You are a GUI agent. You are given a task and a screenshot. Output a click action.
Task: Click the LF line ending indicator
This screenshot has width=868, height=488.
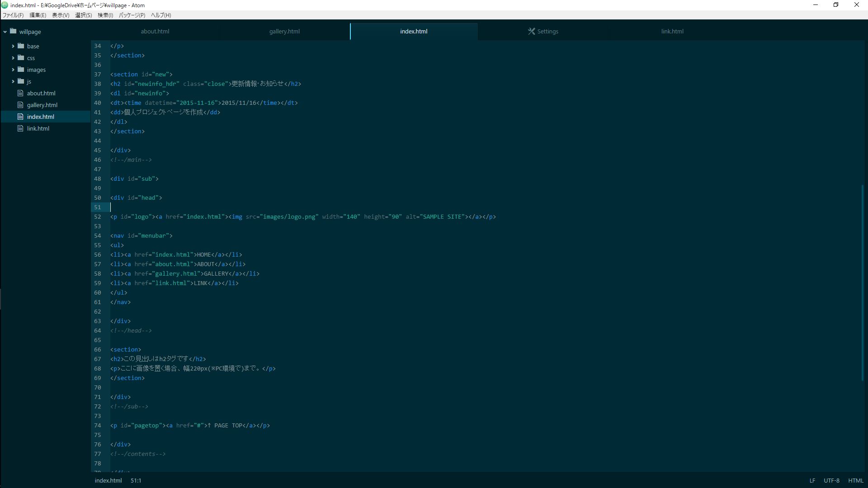[811, 480]
